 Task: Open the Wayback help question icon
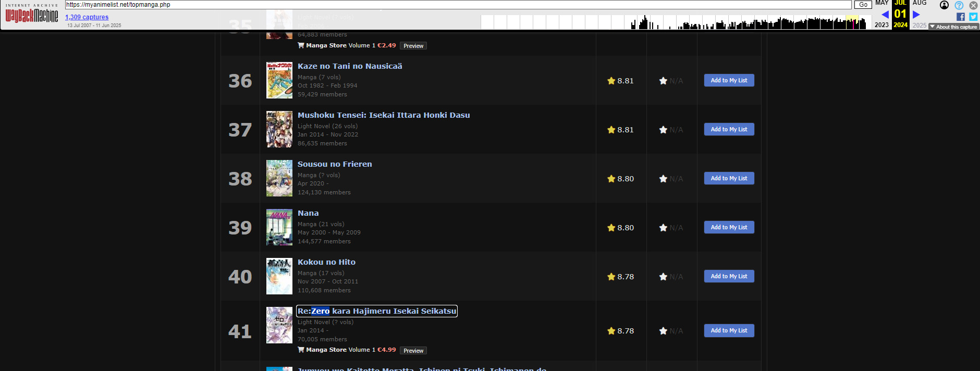coord(959,5)
